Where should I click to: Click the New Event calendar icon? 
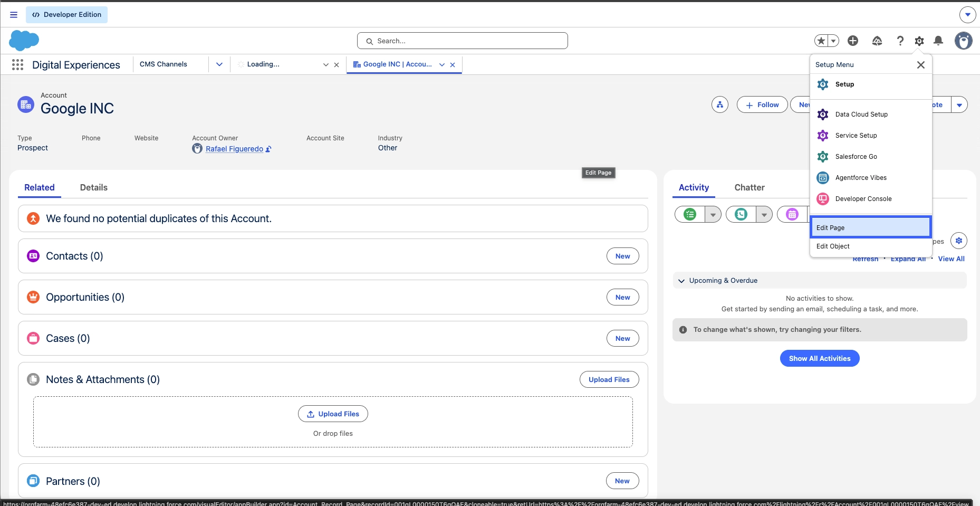point(792,214)
